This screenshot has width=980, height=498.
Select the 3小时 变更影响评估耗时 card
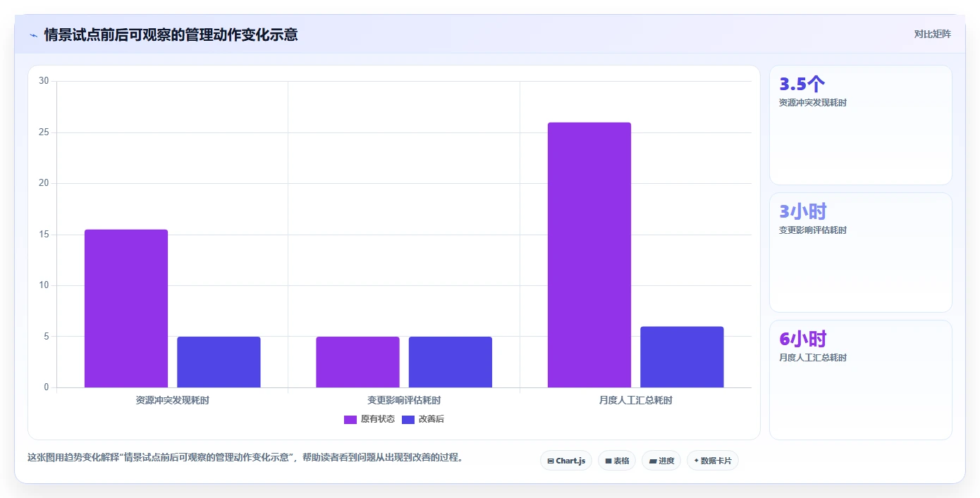pos(861,253)
